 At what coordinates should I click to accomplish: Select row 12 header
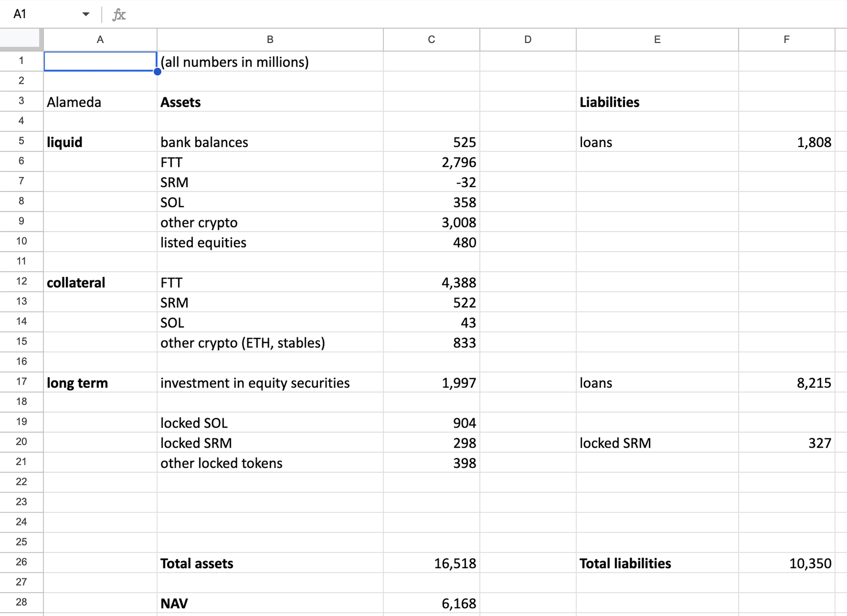tap(22, 281)
